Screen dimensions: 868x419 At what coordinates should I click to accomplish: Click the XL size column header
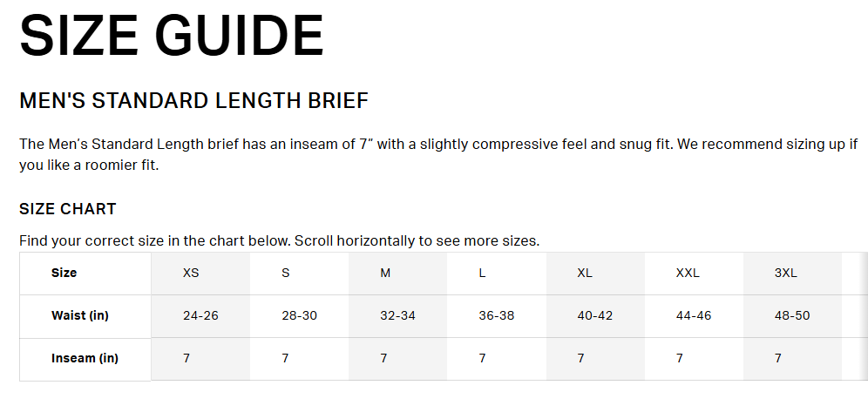coord(585,273)
